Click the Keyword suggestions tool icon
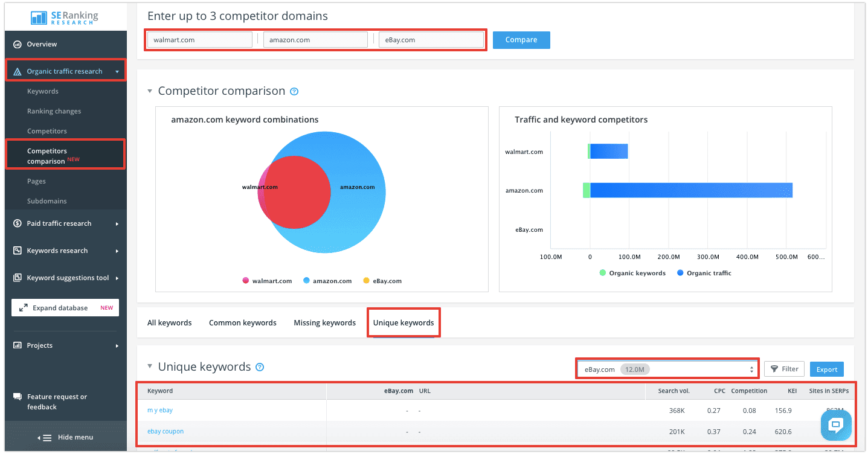 (18, 278)
